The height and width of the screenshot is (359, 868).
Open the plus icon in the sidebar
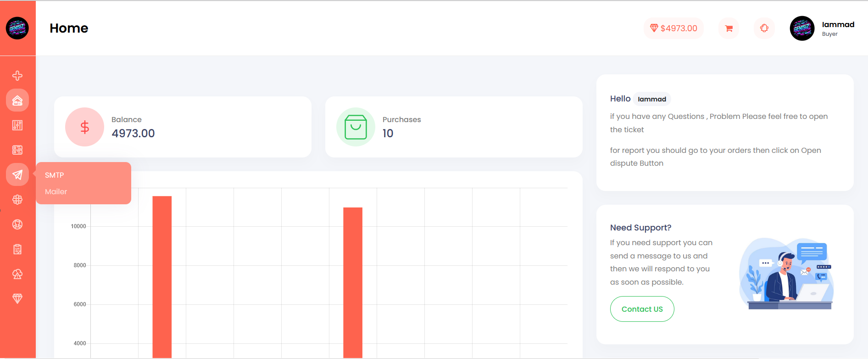point(17,75)
